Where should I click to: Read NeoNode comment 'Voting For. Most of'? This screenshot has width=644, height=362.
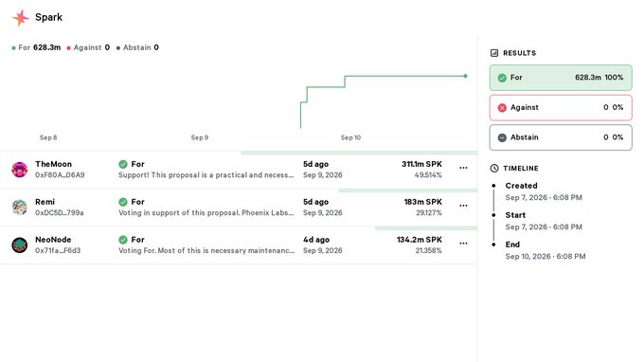click(206, 250)
